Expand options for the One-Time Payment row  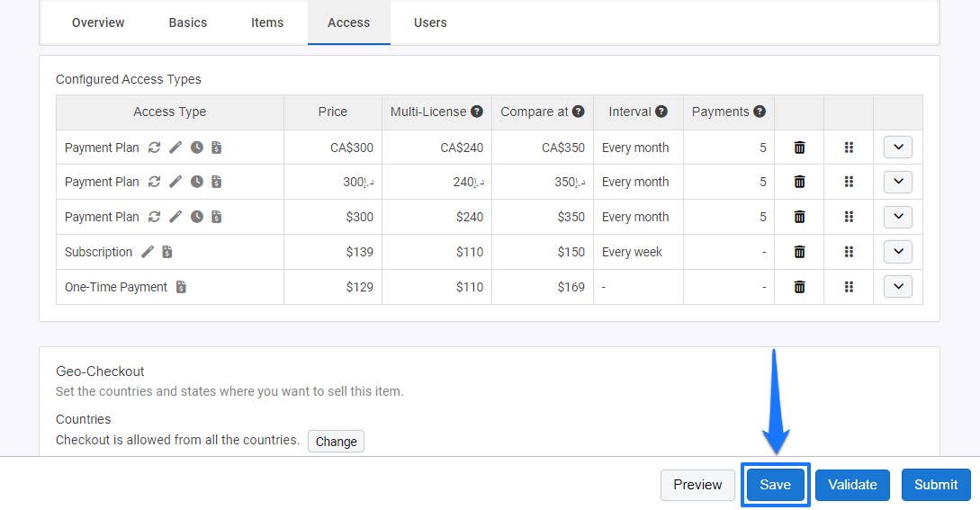point(898,287)
